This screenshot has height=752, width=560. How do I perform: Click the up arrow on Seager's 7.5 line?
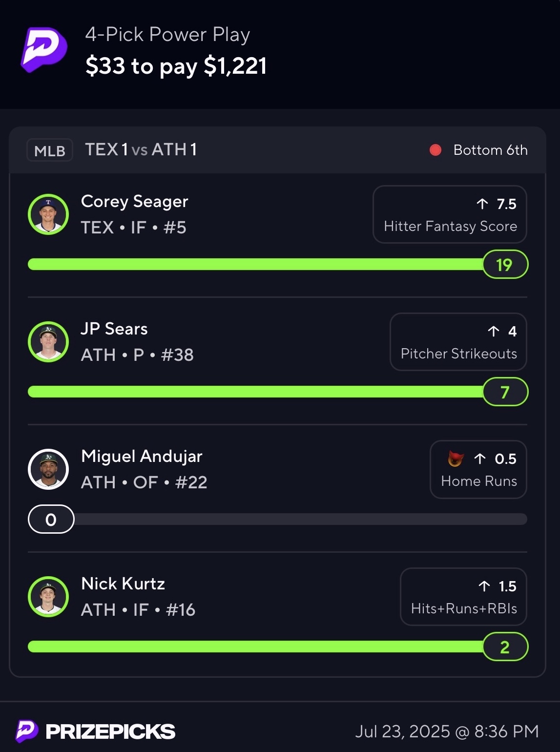click(x=482, y=204)
